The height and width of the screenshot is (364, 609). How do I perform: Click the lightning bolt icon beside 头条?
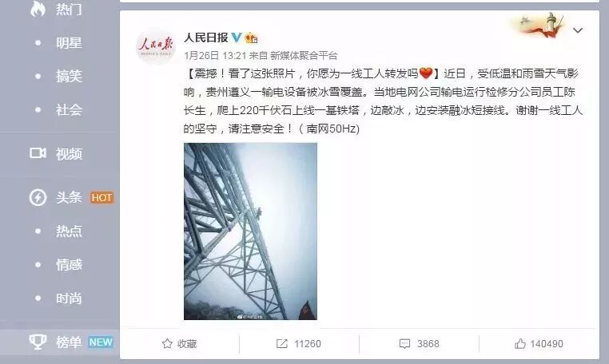pyautogui.click(x=38, y=197)
